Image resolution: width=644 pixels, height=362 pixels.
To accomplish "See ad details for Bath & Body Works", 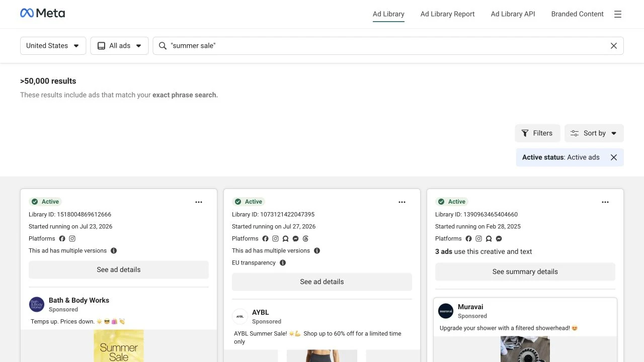I will pos(119,270).
